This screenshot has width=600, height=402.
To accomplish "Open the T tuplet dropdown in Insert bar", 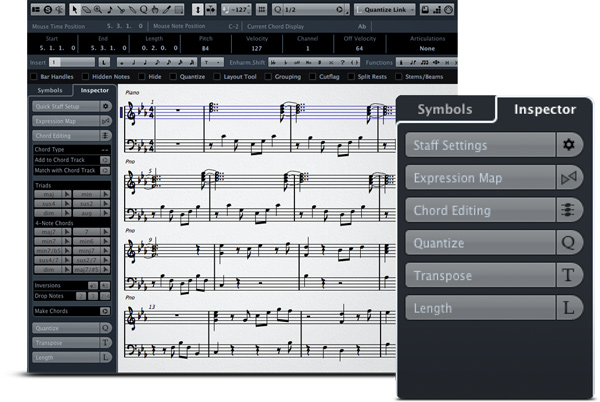I will click(212, 62).
